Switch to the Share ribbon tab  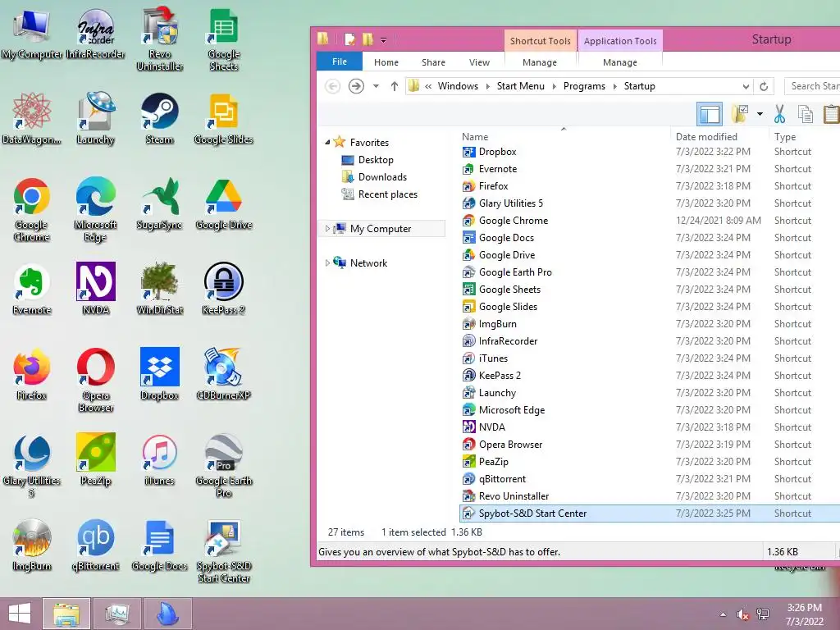pos(433,62)
